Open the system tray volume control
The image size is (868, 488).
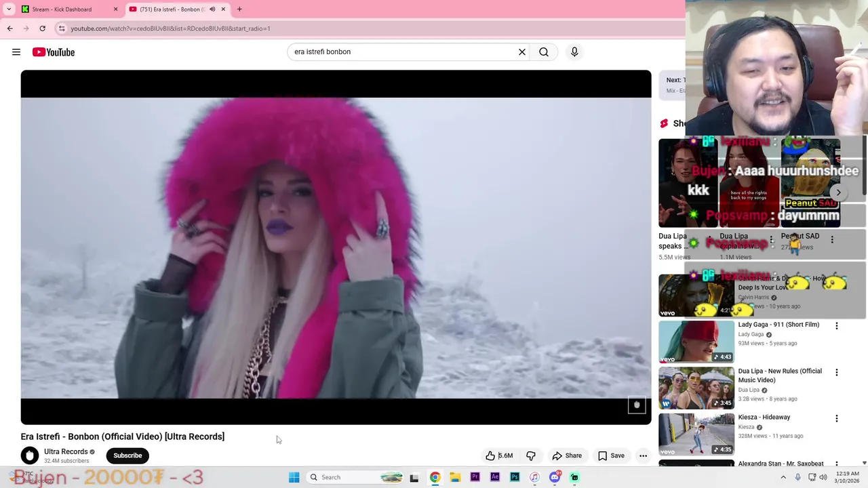[823, 477]
